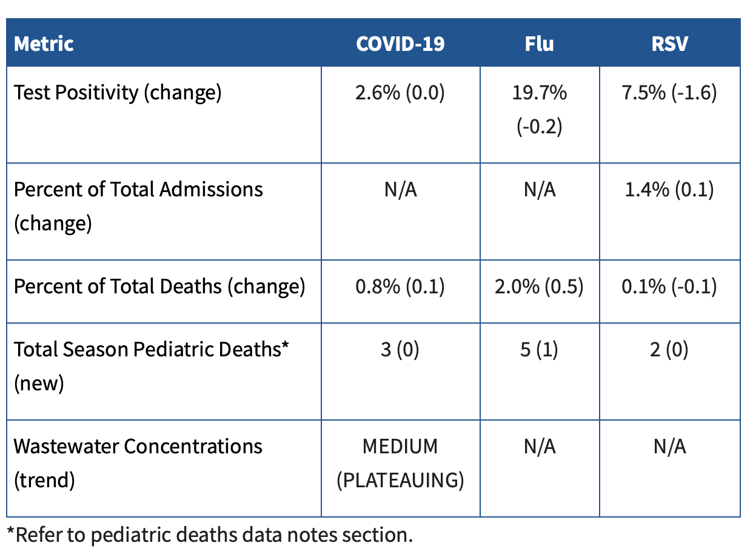Click Percent of Total Admissions row label

[138, 206]
